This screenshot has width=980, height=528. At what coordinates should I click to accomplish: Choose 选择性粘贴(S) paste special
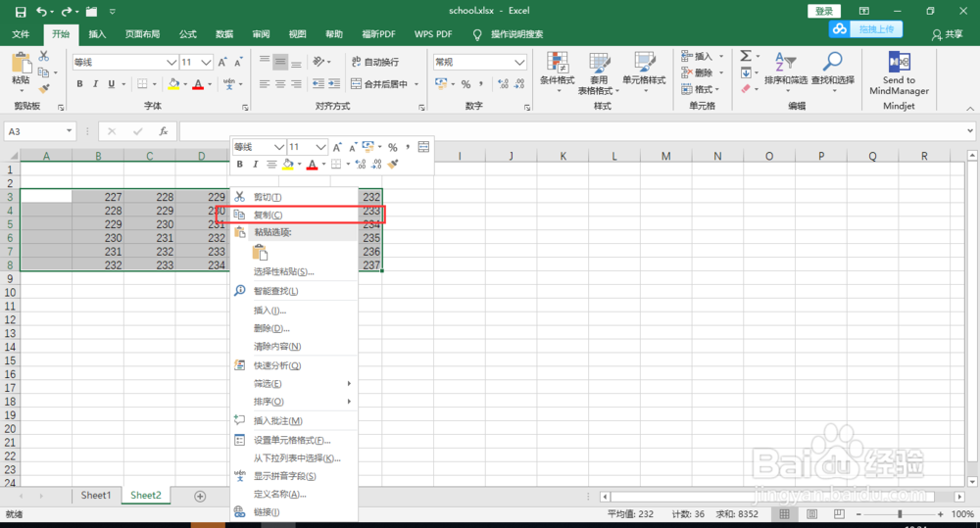point(294,271)
